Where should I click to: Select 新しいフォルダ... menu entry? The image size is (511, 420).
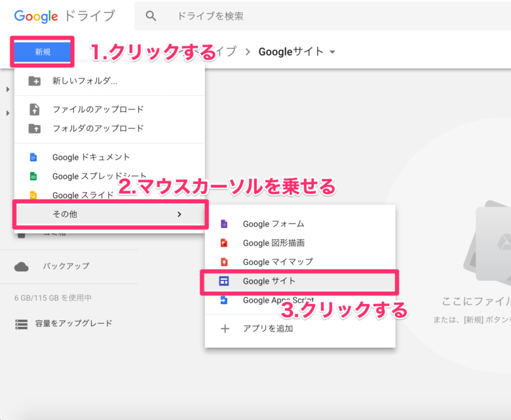pos(109,81)
